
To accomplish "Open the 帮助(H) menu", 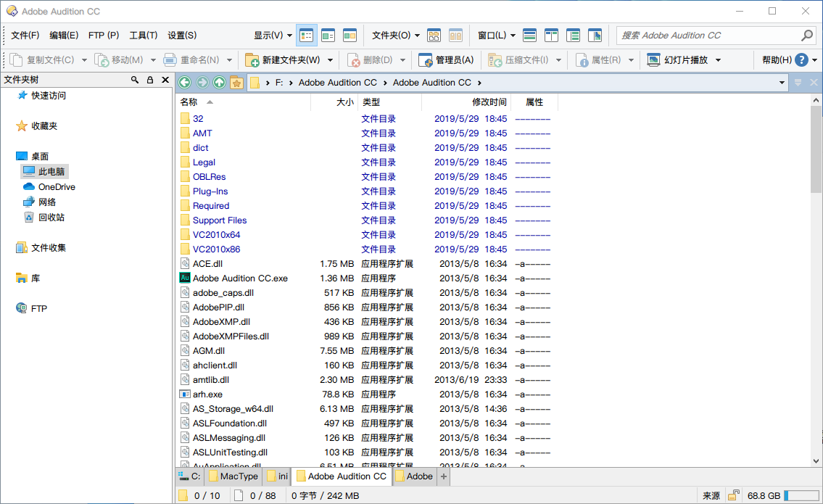I will (x=777, y=60).
